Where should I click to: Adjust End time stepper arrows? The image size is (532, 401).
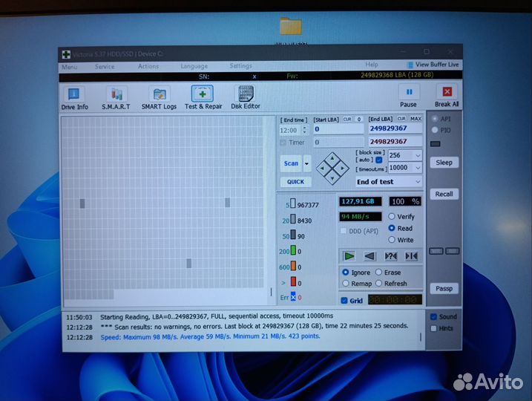pos(304,130)
